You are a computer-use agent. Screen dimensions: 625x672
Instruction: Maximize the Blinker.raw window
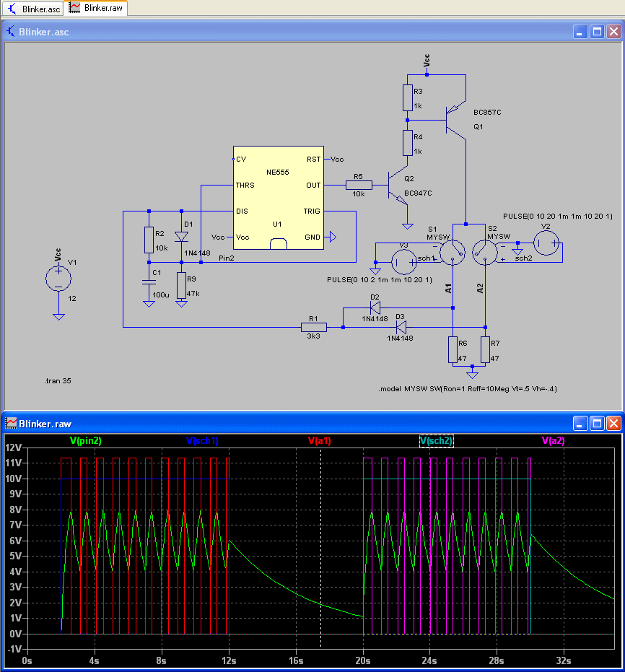point(597,424)
